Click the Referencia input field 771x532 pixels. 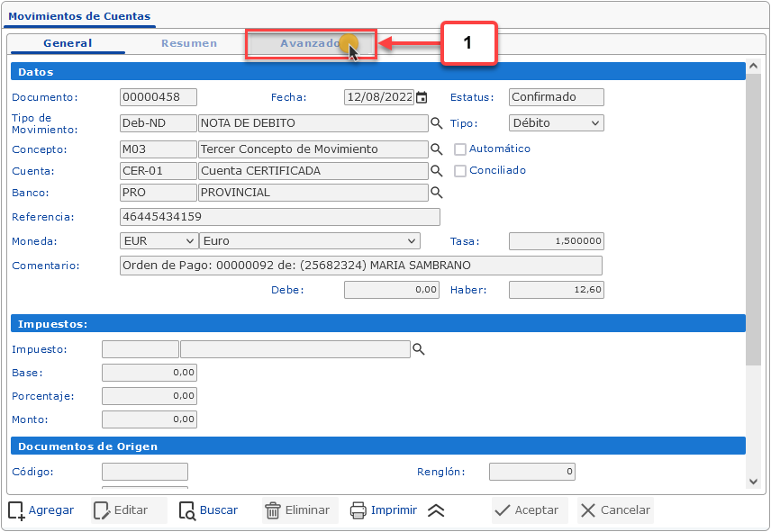click(x=279, y=217)
